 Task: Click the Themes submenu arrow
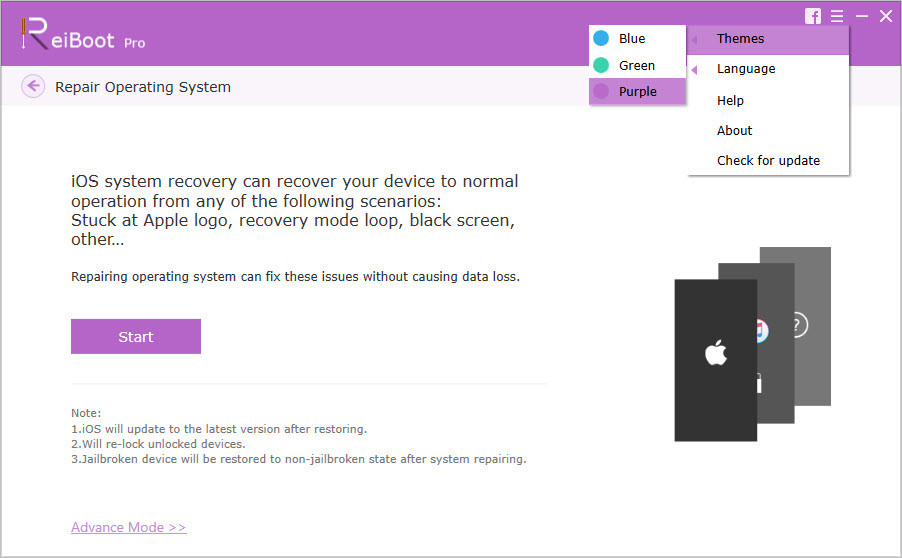[694, 40]
